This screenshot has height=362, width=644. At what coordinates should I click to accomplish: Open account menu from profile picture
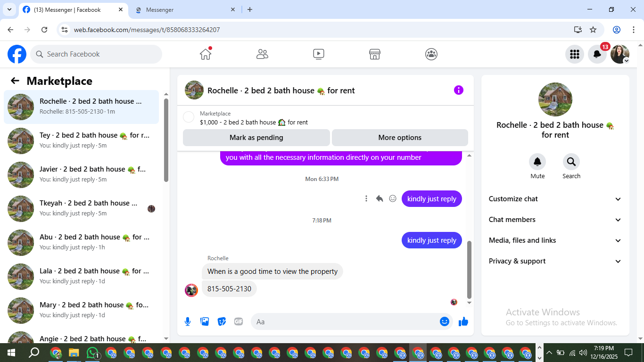point(620,54)
